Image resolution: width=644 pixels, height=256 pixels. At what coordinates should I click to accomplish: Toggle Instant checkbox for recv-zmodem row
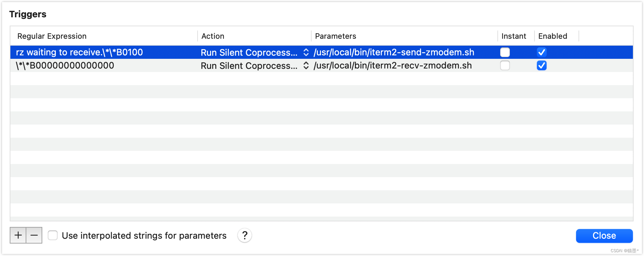505,65
